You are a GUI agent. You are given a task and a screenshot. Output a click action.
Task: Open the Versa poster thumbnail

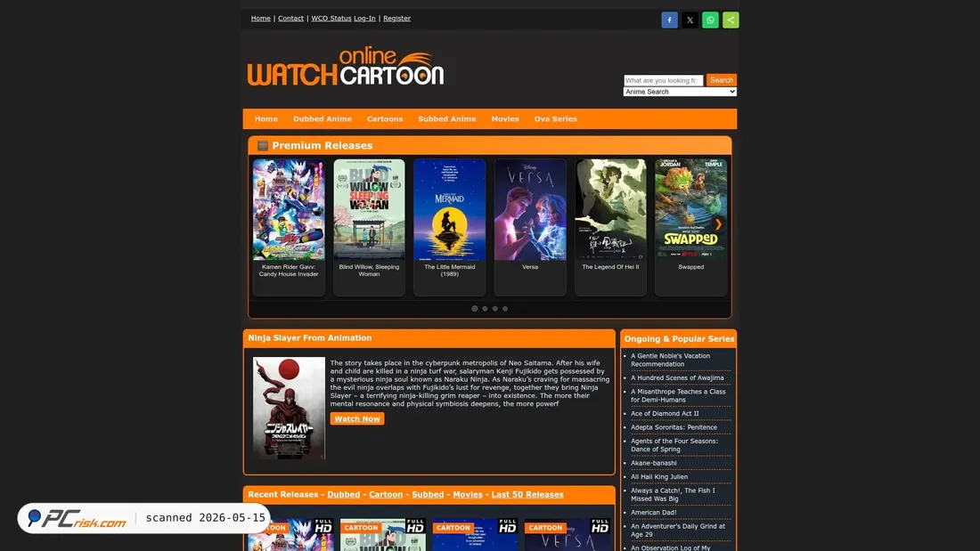tap(530, 209)
